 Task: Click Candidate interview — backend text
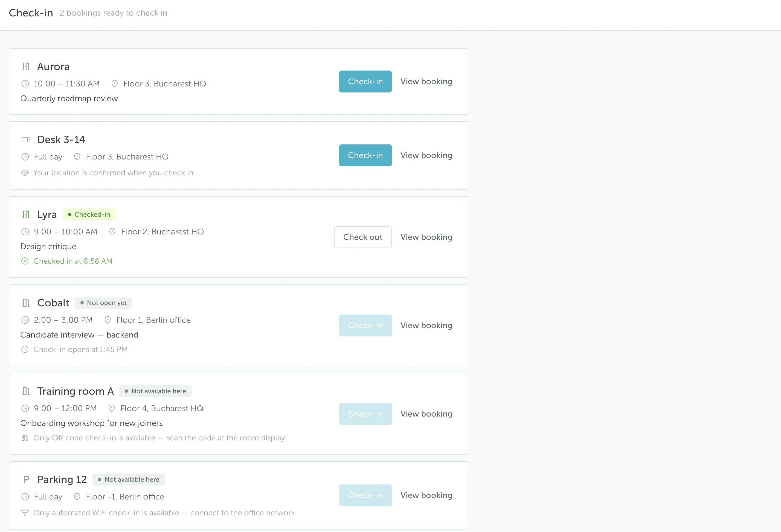pyautogui.click(x=79, y=335)
